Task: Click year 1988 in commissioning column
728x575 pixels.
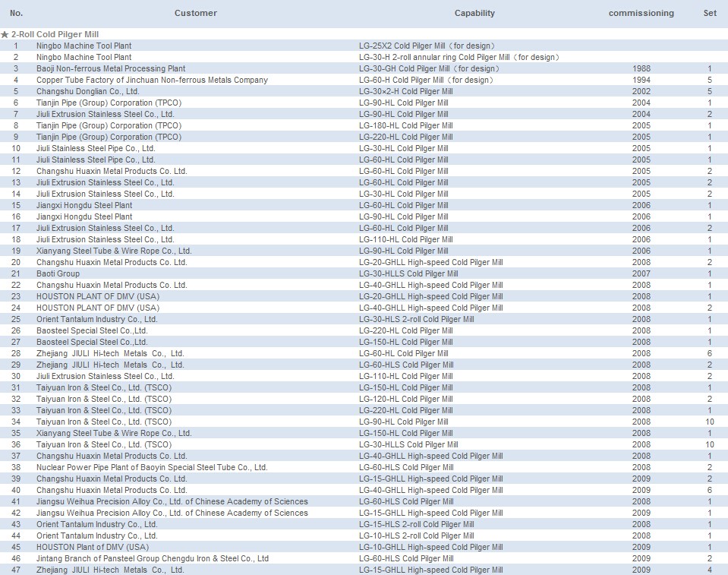Action: (641, 68)
